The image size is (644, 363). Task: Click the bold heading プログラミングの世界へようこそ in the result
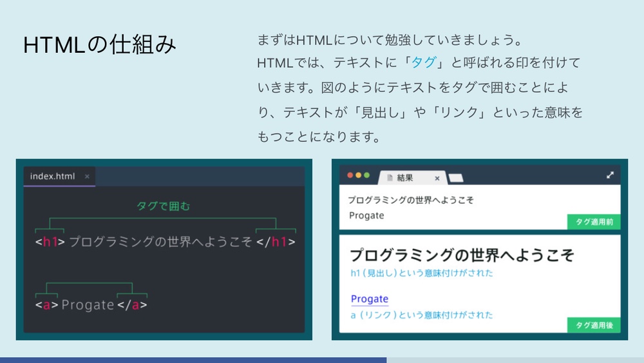(462, 254)
